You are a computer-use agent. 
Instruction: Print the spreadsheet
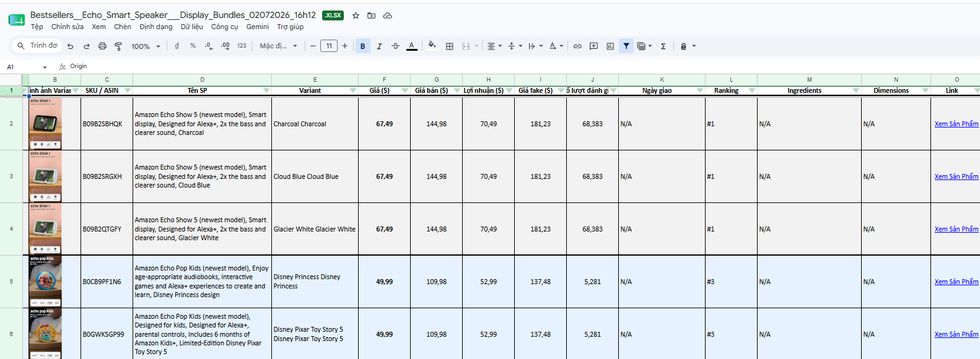click(102, 46)
